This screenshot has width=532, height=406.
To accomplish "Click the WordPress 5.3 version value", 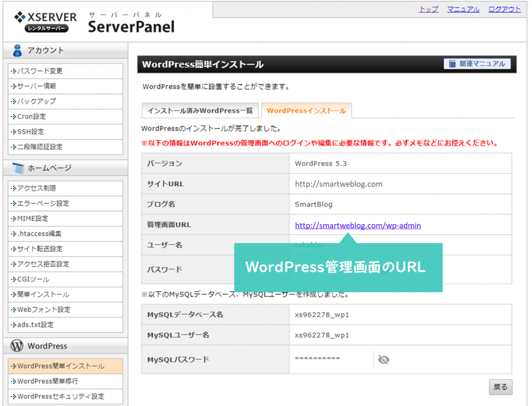I will [x=321, y=164].
